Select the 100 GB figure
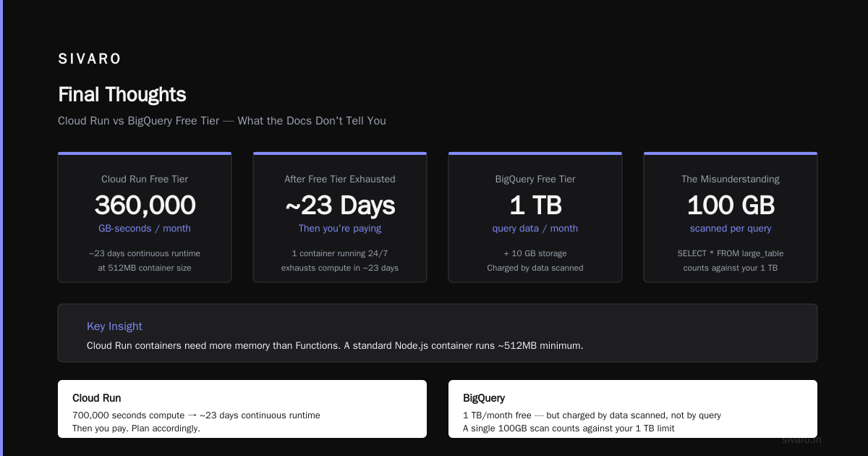This screenshot has height=456, width=868. [x=731, y=205]
